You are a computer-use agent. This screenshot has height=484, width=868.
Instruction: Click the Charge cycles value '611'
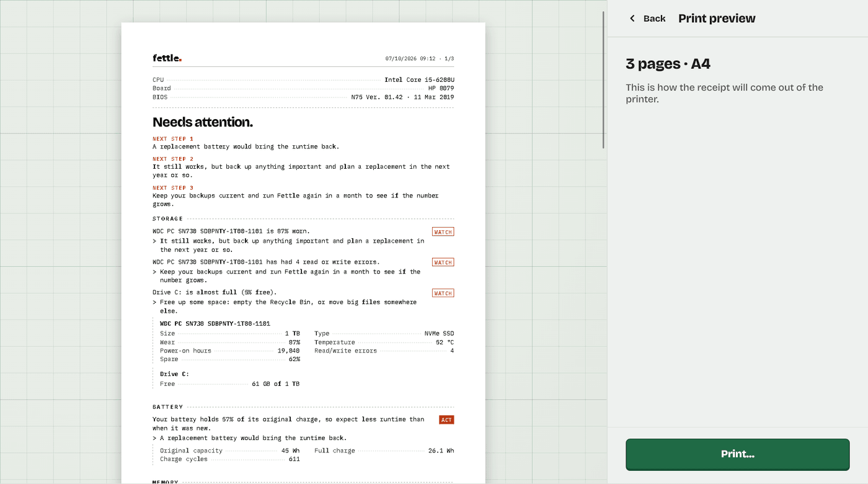294,460
